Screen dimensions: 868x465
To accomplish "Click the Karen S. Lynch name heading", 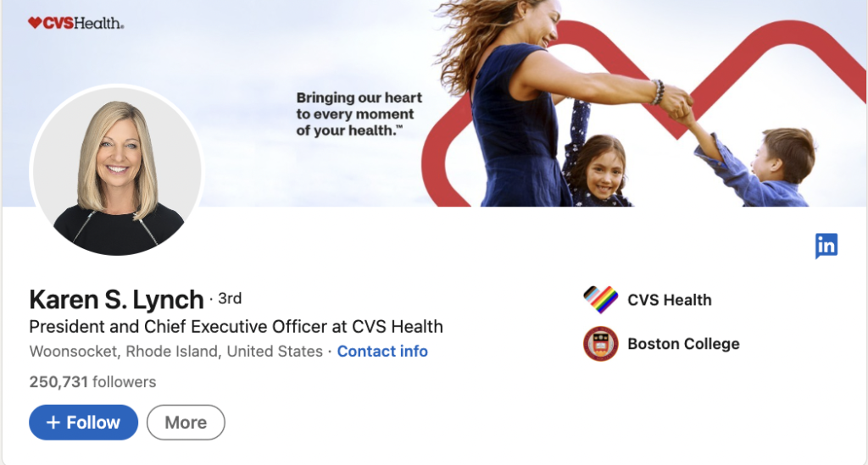I will (x=116, y=300).
